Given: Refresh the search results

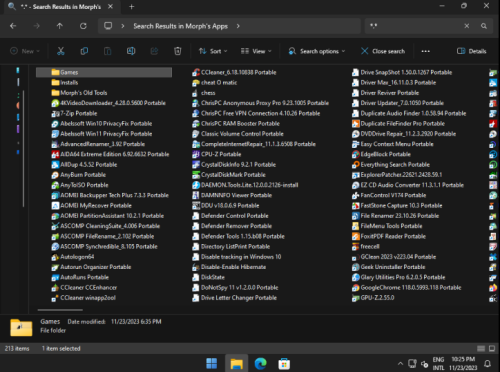Looking at the screenshot, I should tap(83, 26).
